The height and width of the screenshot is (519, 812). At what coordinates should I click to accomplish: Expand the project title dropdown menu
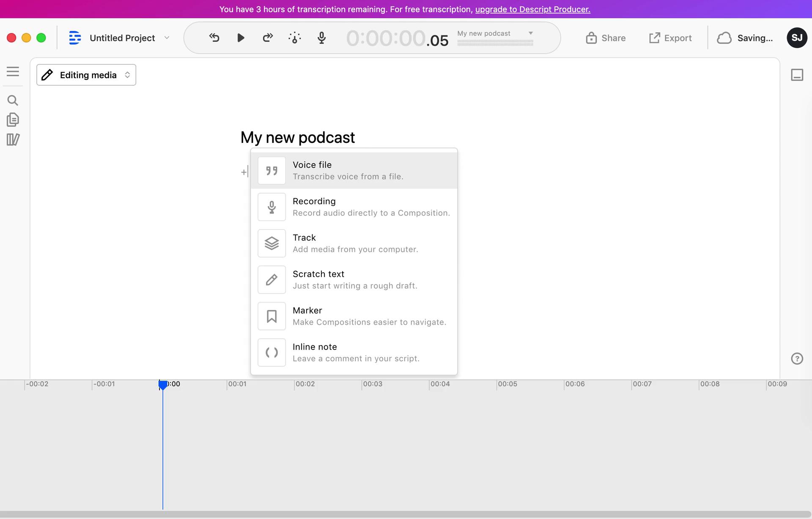click(166, 37)
